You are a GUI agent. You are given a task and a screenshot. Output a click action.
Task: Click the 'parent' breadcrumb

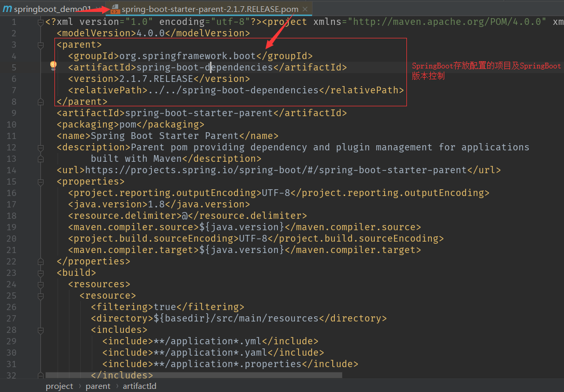tap(98, 386)
